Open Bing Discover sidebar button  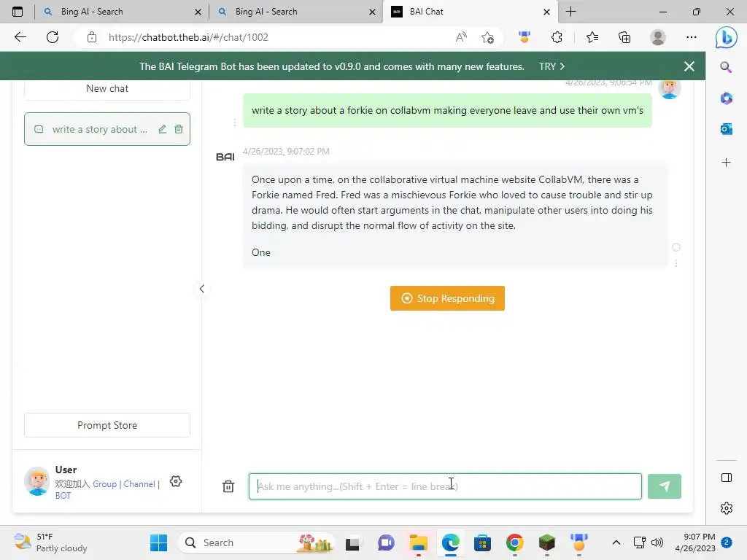[x=726, y=37]
